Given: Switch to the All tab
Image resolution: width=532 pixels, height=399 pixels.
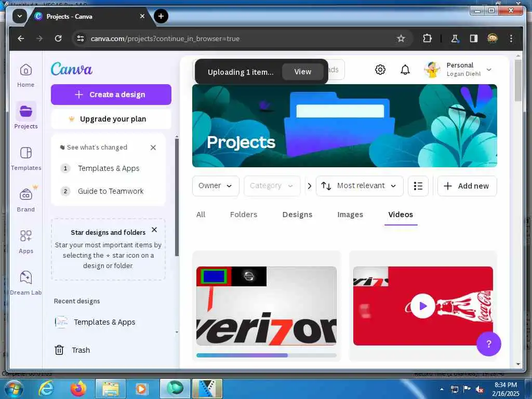Looking at the screenshot, I should 201,215.
